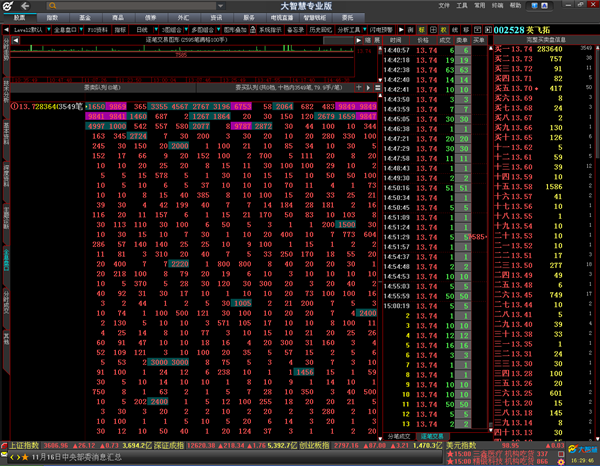Screen dimensions: 600x466
Task: Click the 002528 英飞拓 stock title
Action: pyautogui.click(x=522, y=30)
